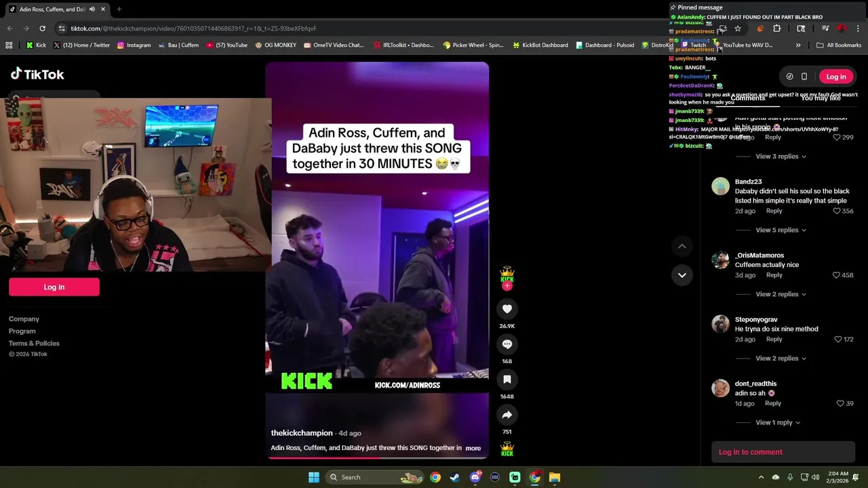Expand 5 replies under Bandz23's comment
868x488 pixels.
coord(781,230)
